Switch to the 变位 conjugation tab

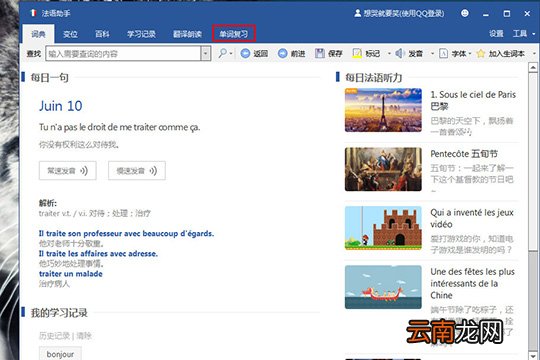pyautogui.click(x=70, y=34)
